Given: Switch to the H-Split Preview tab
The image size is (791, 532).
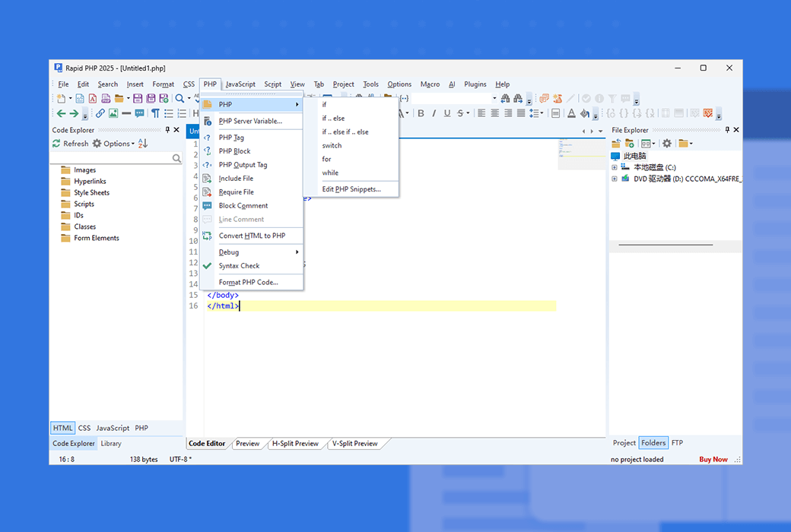Looking at the screenshot, I should (x=296, y=444).
